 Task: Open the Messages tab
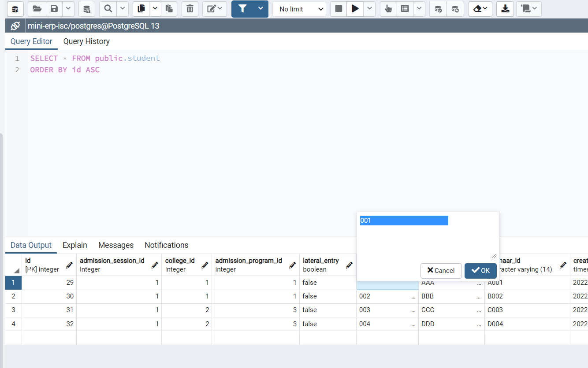click(x=115, y=245)
